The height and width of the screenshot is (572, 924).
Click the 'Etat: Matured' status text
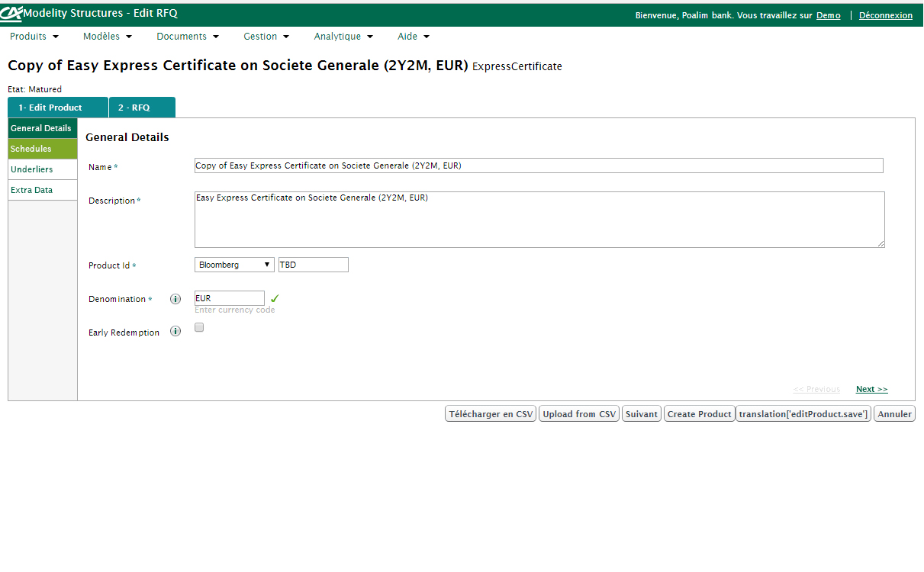tap(35, 89)
